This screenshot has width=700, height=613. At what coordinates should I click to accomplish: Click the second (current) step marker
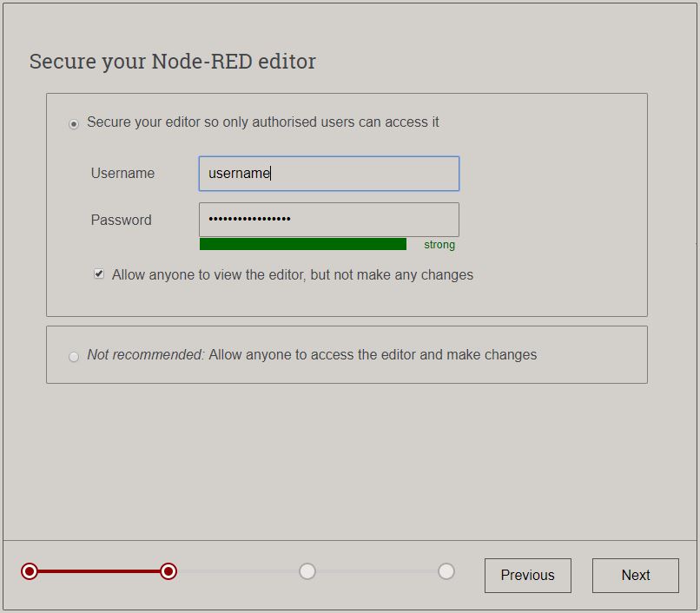click(x=168, y=571)
